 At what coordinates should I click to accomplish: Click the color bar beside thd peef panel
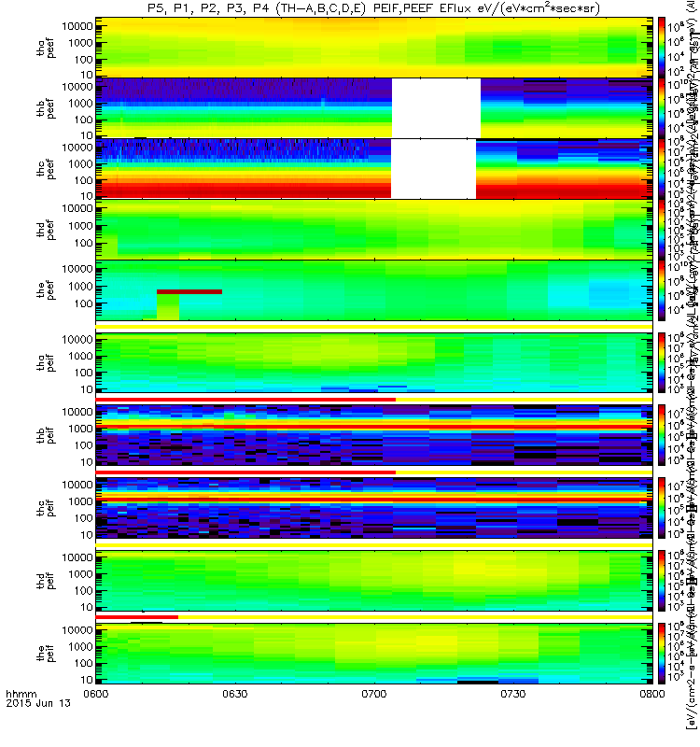[x=662, y=230]
